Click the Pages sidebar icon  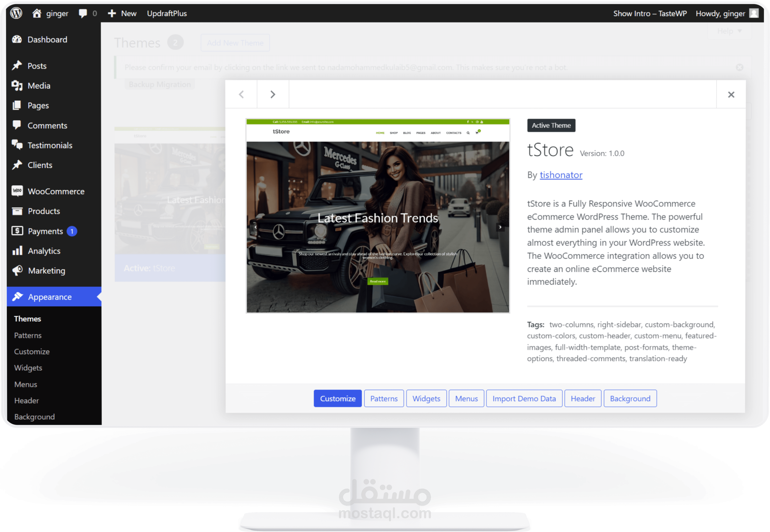point(17,105)
